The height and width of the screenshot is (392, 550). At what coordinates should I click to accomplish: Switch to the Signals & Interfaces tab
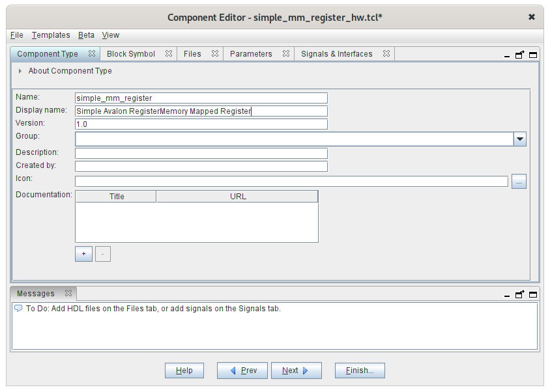(336, 54)
